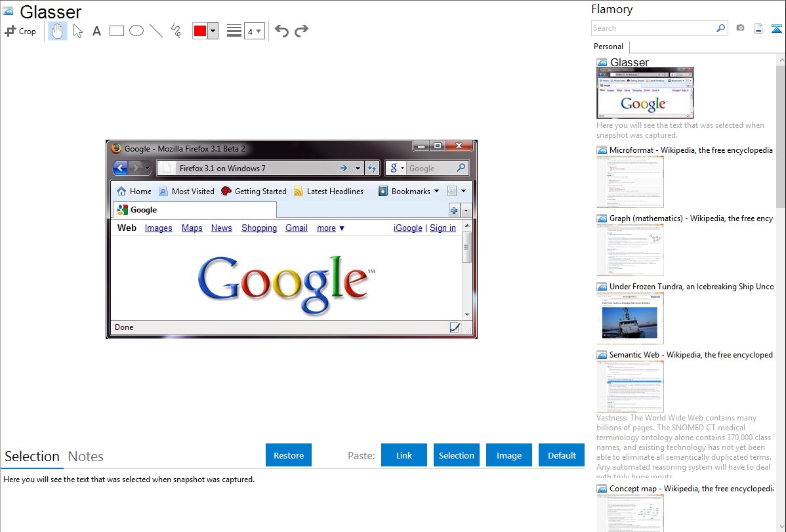Click the Maps link on Google

(x=192, y=228)
